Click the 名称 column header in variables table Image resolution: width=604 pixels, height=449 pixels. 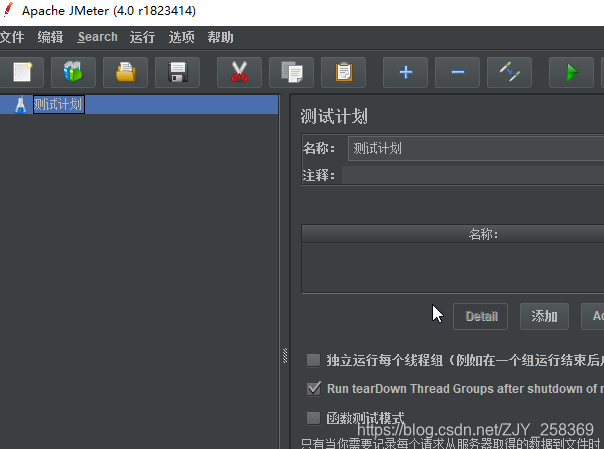point(453,234)
